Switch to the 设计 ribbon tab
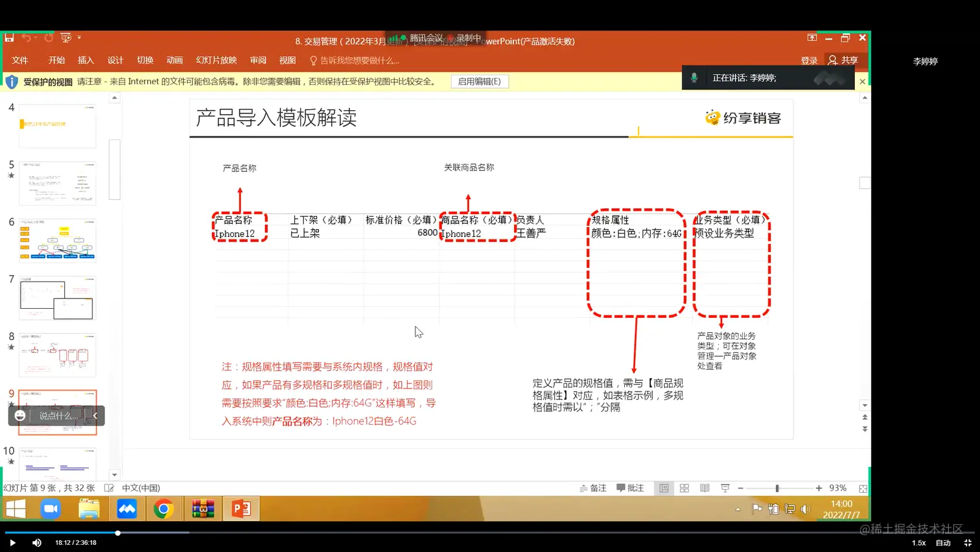This screenshot has width=980, height=552. 115,60
